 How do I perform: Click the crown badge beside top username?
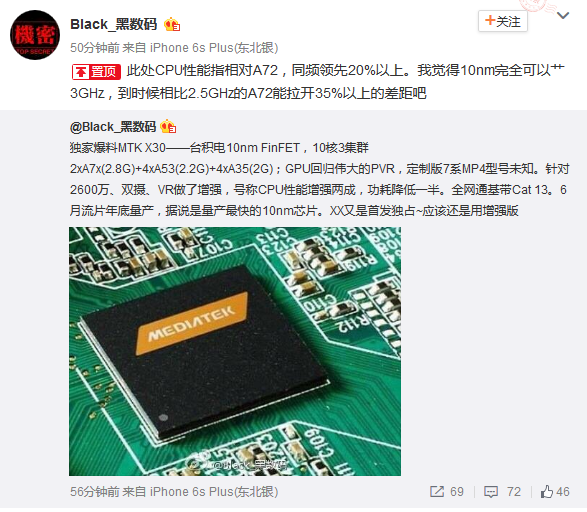point(172,24)
